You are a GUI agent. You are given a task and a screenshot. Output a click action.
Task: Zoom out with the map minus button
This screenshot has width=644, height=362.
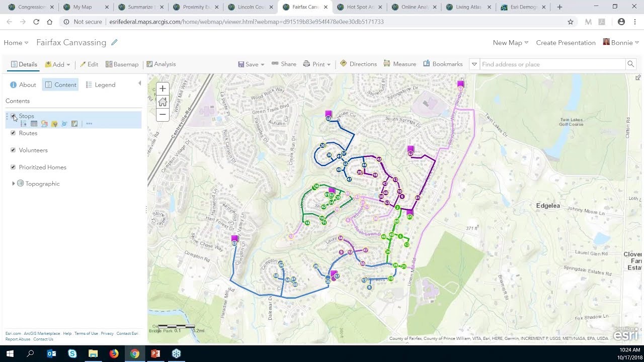click(x=163, y=115)
